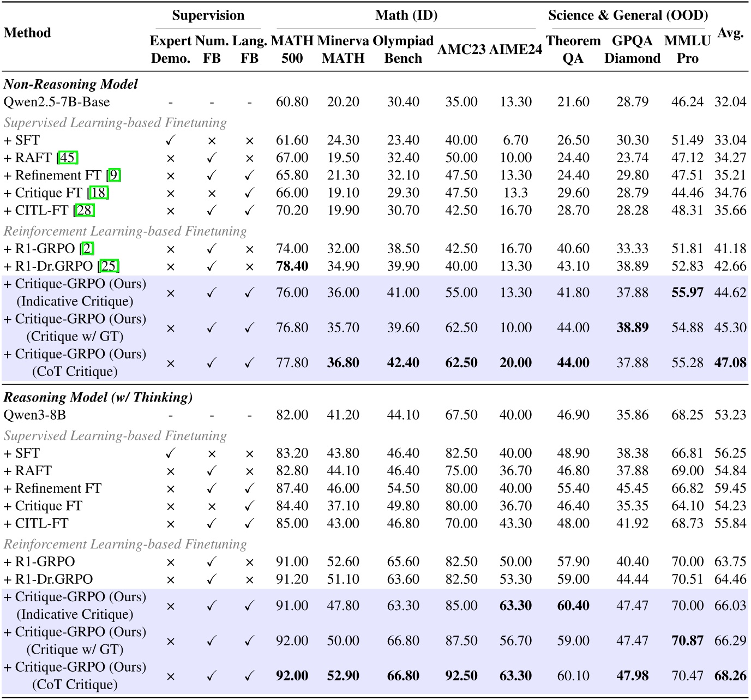Follow reference 9 beside Refinement FT
This screenshot has width=751, height=700.
113,176
